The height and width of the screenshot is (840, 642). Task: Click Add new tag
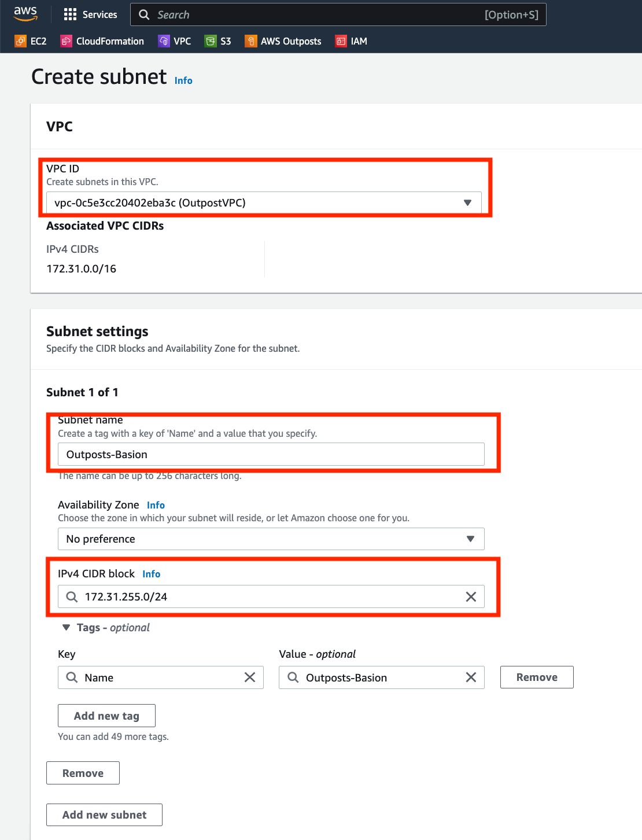[x=106, y=715]
